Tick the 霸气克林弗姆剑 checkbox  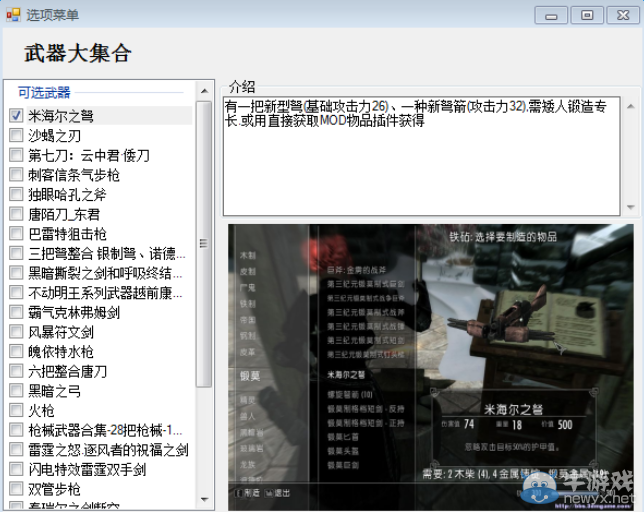pos(16,312)
